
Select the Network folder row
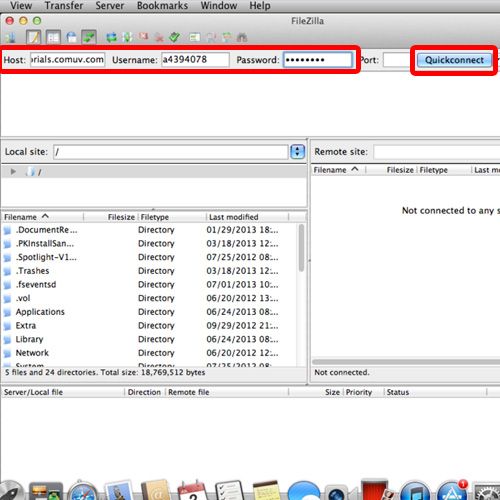149,353
